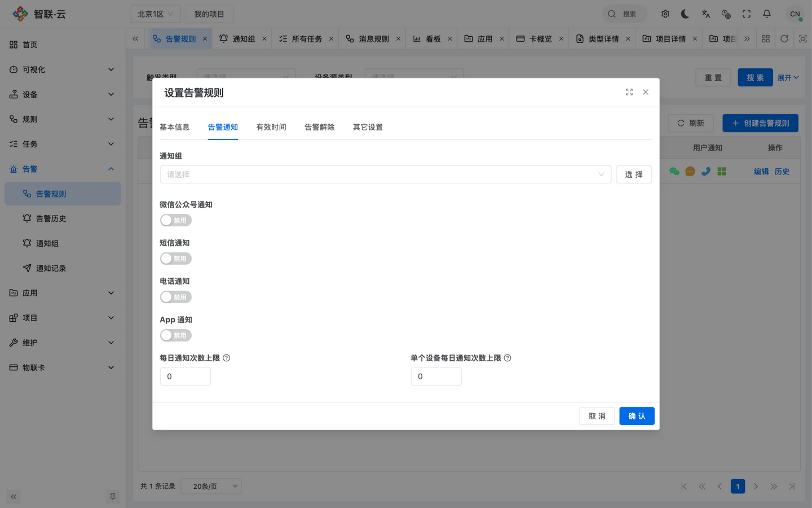Click the help icon beside 单个设备每日通知次数上限

[507, 358]
